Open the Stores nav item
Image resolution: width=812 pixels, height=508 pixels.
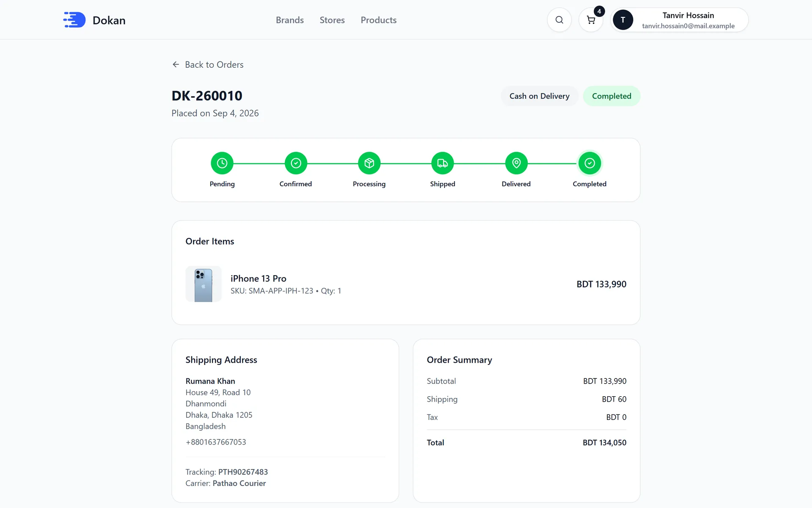332,20
